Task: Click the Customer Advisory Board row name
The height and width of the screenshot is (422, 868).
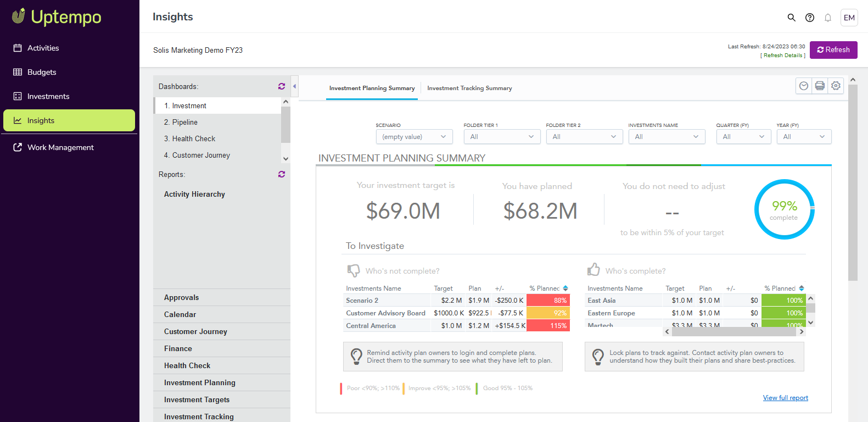Action: tap(386, 313)
